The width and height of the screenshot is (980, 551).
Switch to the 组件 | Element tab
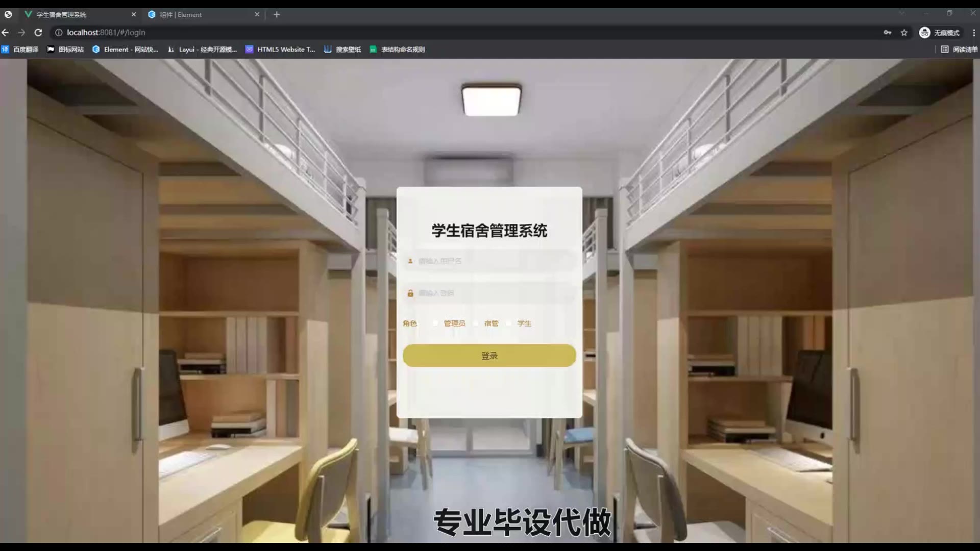coord(199,15)
